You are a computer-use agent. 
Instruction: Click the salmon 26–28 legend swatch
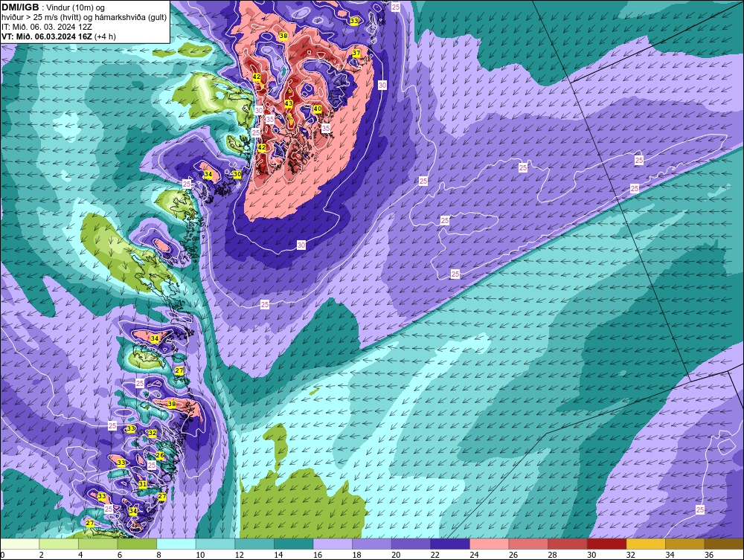(x=528, y=544)
